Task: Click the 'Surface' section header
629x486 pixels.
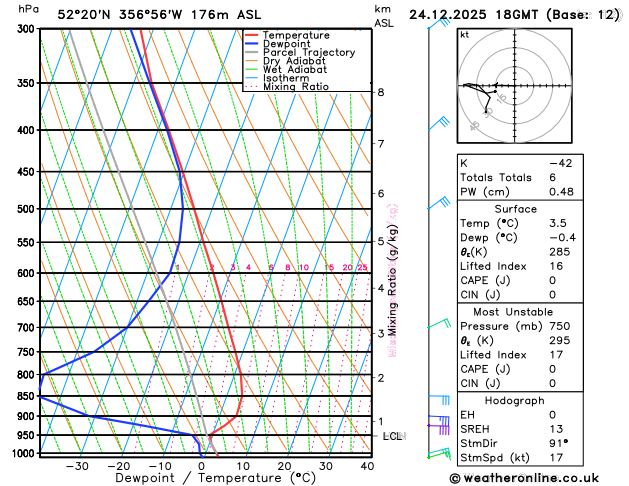Action: click(x=515, y=209)
